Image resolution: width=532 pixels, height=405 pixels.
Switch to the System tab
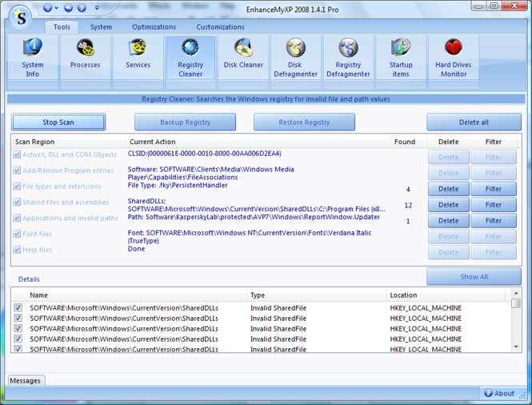click(x=101, y=27)
